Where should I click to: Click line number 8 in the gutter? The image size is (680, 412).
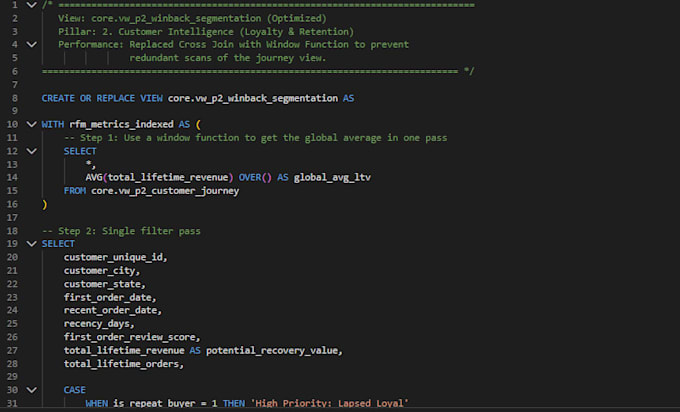point(15,98)
